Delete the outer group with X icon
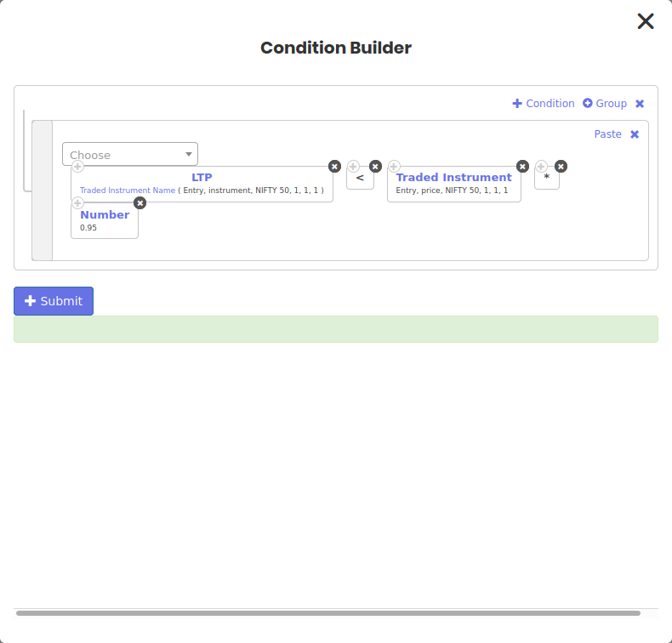672x643 pixels. pyautogui.click(x=640, y=104)
